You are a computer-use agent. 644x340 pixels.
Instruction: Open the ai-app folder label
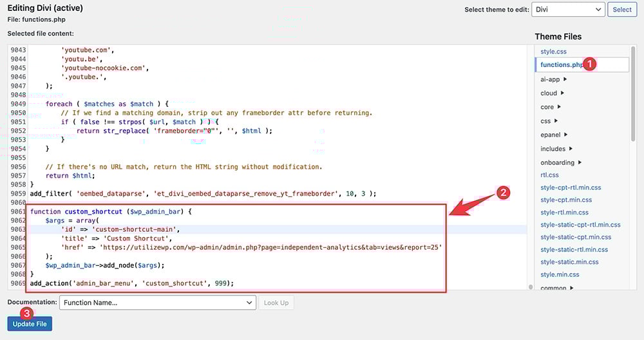(x=550, y=79)
